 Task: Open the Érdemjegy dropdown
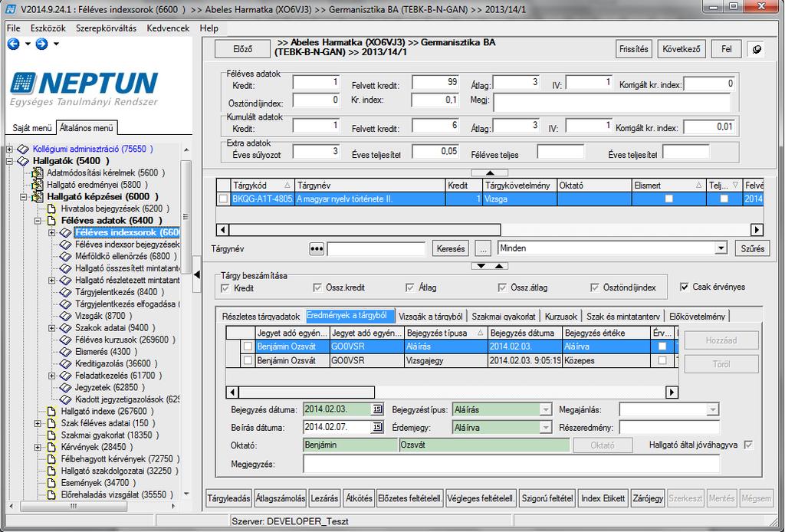coord(545,428)
